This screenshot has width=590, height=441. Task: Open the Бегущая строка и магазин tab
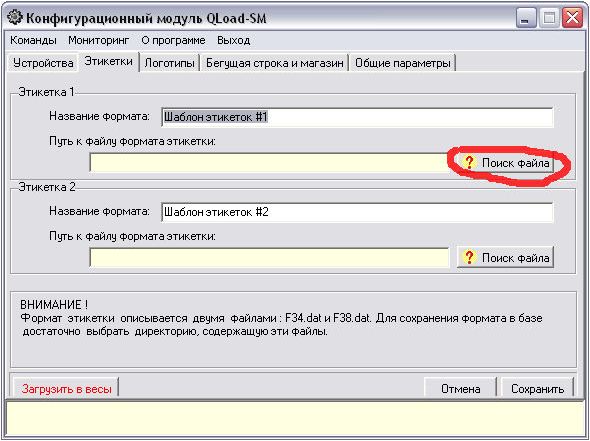click(x=275, y=63)
